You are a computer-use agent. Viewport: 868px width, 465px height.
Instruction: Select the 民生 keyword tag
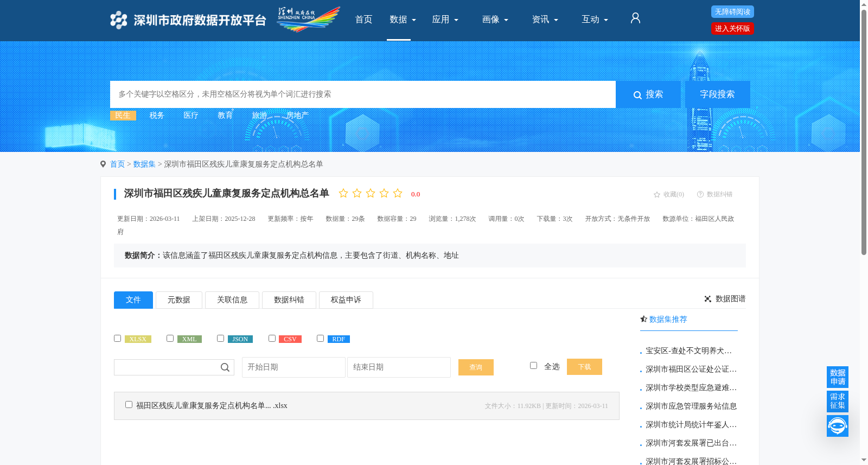pyautogui.click(x=123, y=115)
